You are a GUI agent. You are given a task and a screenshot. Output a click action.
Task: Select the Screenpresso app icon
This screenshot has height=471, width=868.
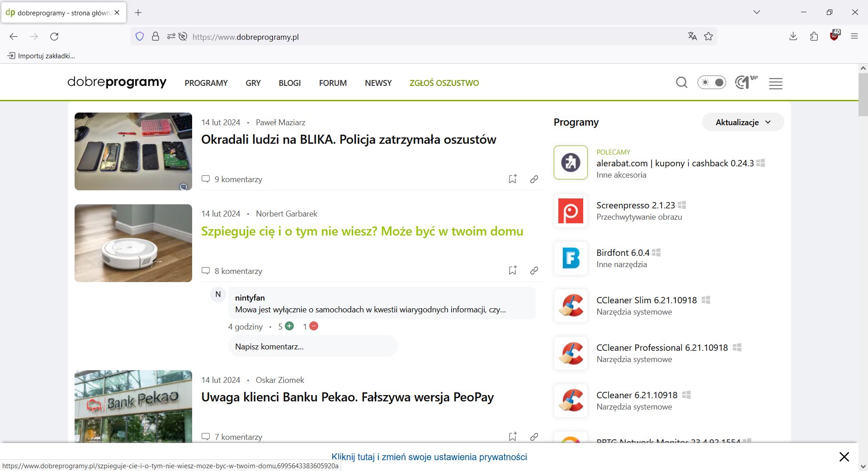point(570,211)
